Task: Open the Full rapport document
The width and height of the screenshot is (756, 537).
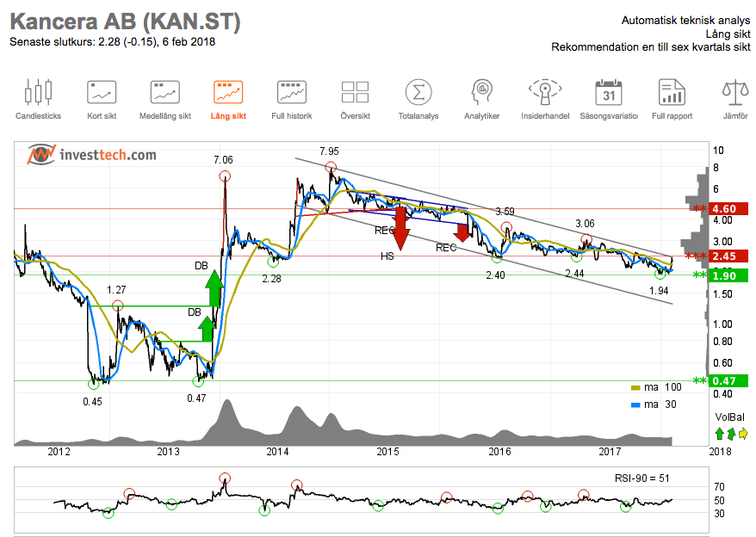Action: (672, 99)
